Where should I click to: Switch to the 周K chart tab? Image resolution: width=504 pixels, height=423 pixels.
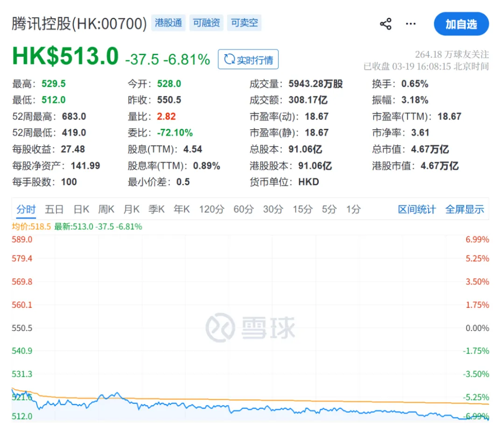[x=106, y=210]
